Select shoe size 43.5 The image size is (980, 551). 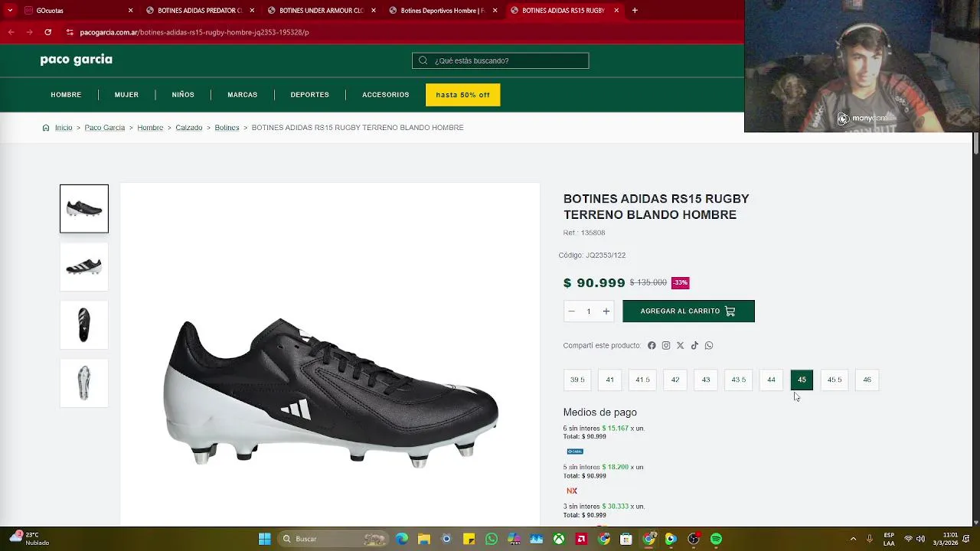click(x=738, y=380)
